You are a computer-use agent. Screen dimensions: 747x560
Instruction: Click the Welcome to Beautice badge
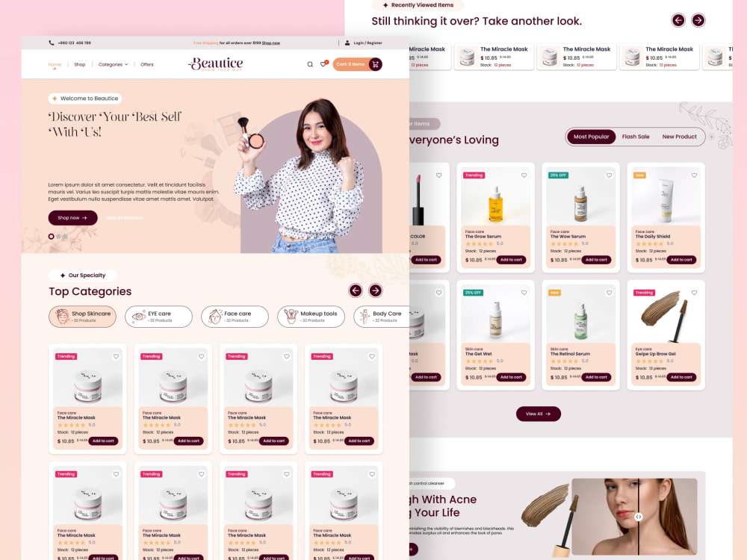[x=85, y=99]
